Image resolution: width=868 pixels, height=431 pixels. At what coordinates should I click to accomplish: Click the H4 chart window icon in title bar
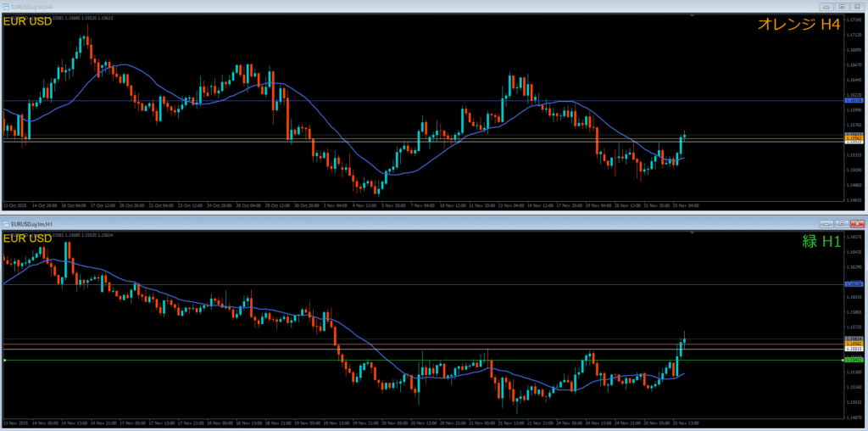7,7
